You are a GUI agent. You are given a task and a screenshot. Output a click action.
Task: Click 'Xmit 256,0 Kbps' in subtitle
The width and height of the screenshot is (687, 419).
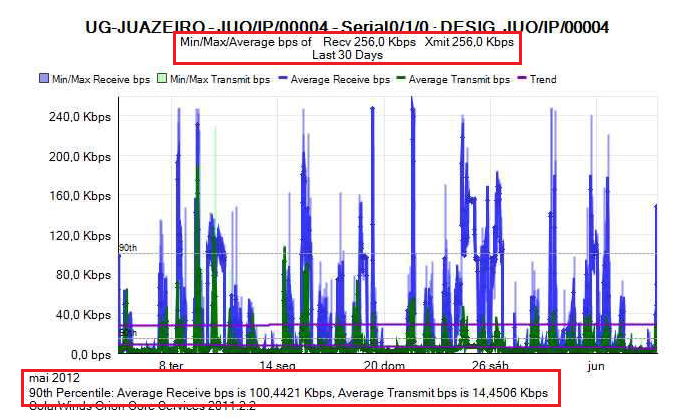469,42
